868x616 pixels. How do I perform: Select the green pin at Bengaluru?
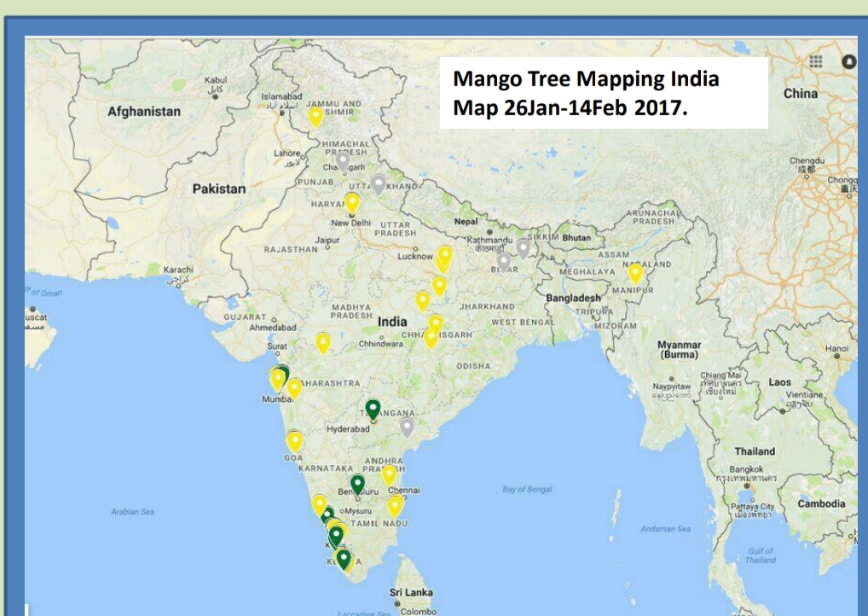coord(357,484)
